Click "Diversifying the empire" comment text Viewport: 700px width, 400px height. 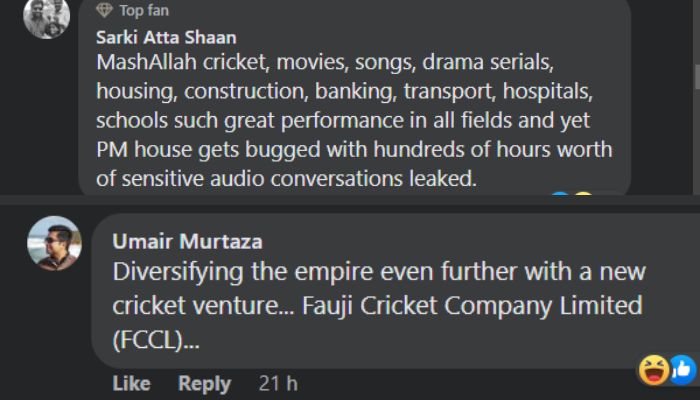click(243, 271)
